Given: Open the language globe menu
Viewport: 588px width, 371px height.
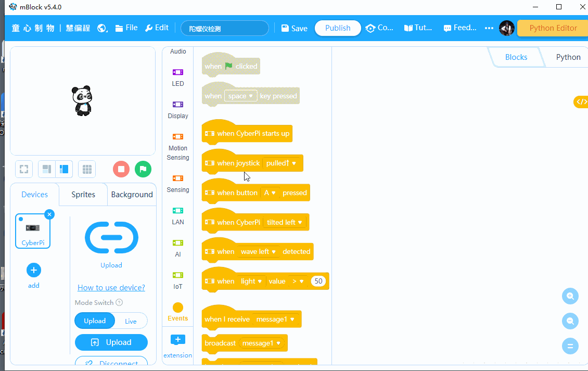Looking at the screenshot, I should coord(103,28).
